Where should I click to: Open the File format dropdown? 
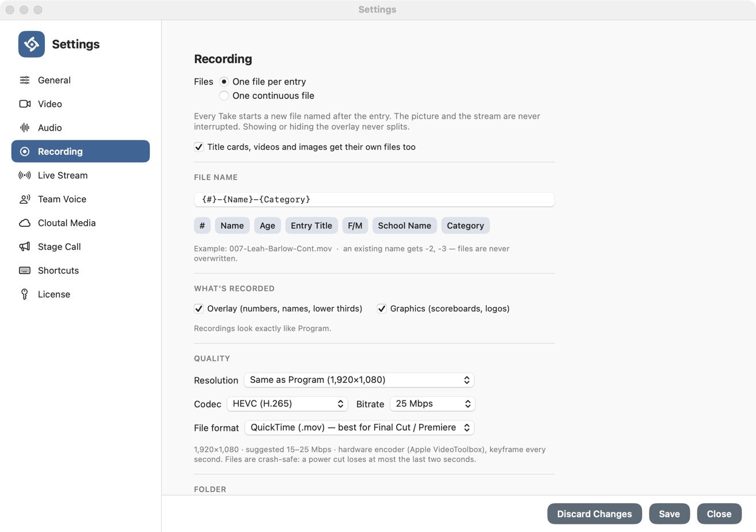(x=359, y=428)
